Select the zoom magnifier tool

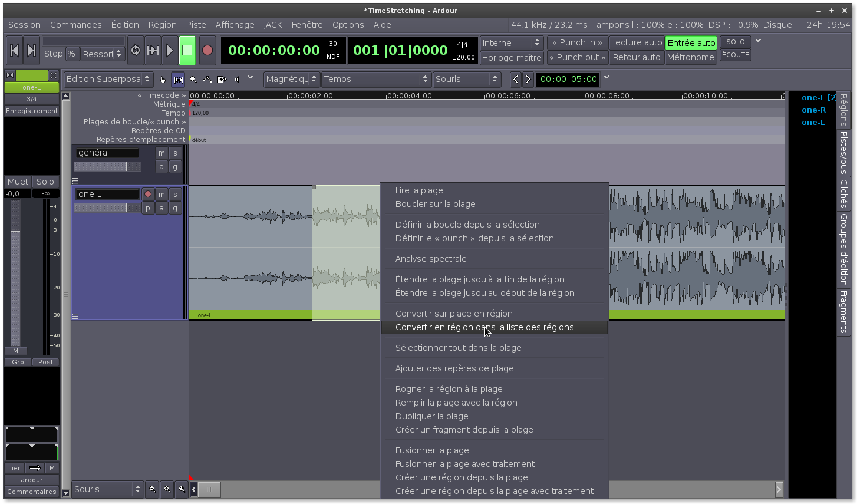(x=193, y=79)
